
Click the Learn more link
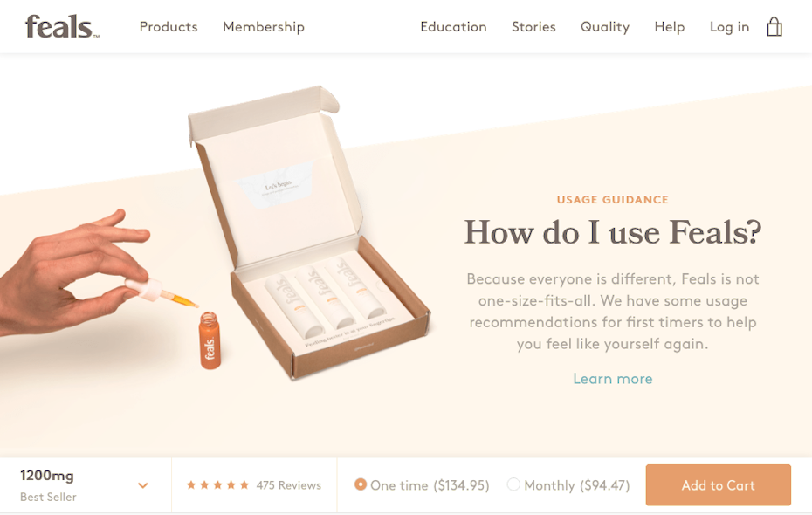[x=613, y=379]
